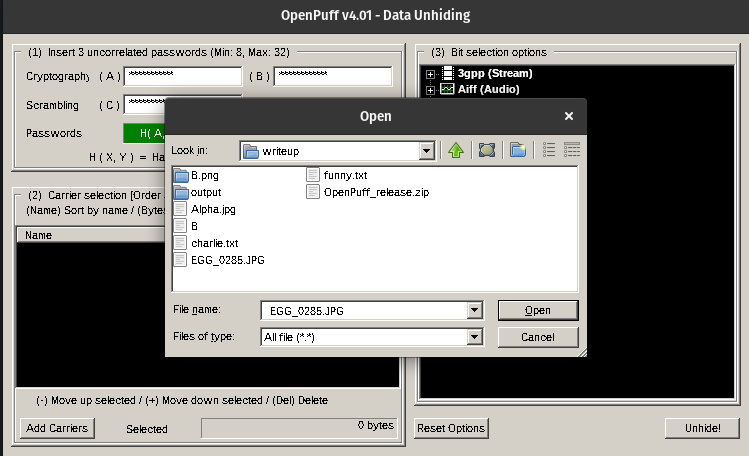The height and width of the screenshot is (456, 749).
Task: Select OpenPuff_release.zip file
Action: (375, 192)
